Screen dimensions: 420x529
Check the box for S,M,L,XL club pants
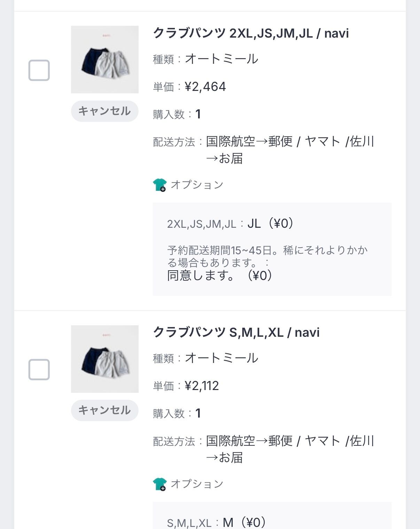(x=39, y=369)
